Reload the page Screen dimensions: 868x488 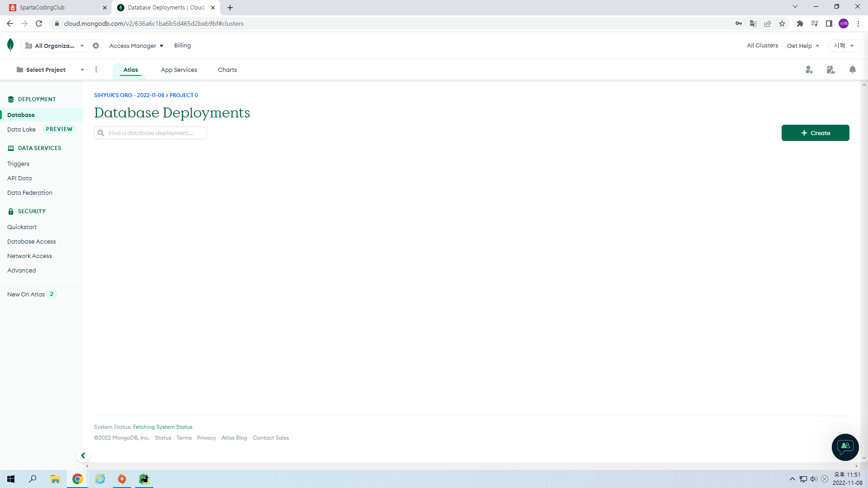[x=39, y=23]
